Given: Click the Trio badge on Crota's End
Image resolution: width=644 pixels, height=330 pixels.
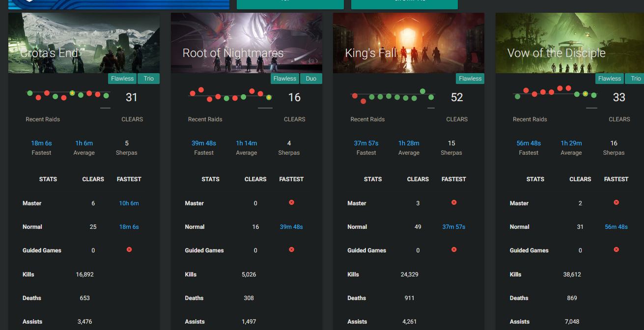Looking at the screenshot, I should click(148, 79).
